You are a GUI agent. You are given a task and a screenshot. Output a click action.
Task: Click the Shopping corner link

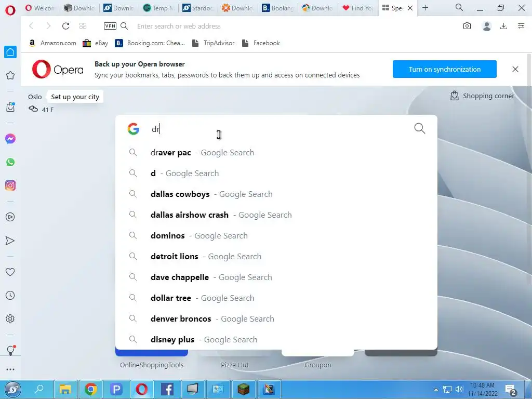pyautogui.click(x=482, y=96)
